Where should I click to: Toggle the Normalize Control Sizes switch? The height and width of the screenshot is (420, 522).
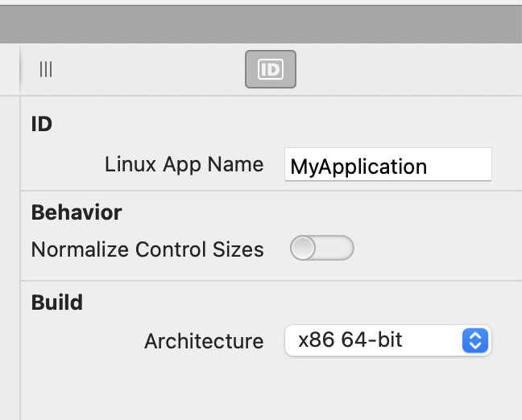click(x=321, y=249)
